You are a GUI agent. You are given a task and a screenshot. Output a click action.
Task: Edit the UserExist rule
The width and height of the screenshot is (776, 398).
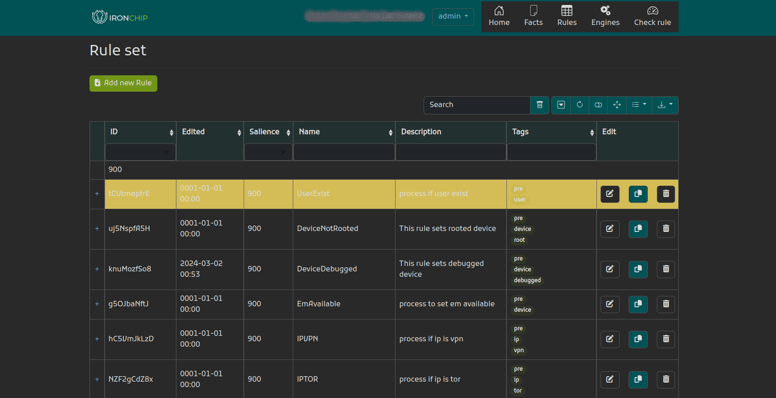[610, 194]
